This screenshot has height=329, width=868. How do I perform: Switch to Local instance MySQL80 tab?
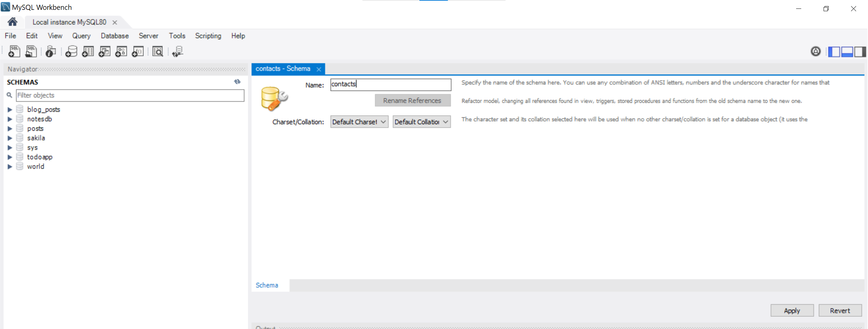[69, 22]
